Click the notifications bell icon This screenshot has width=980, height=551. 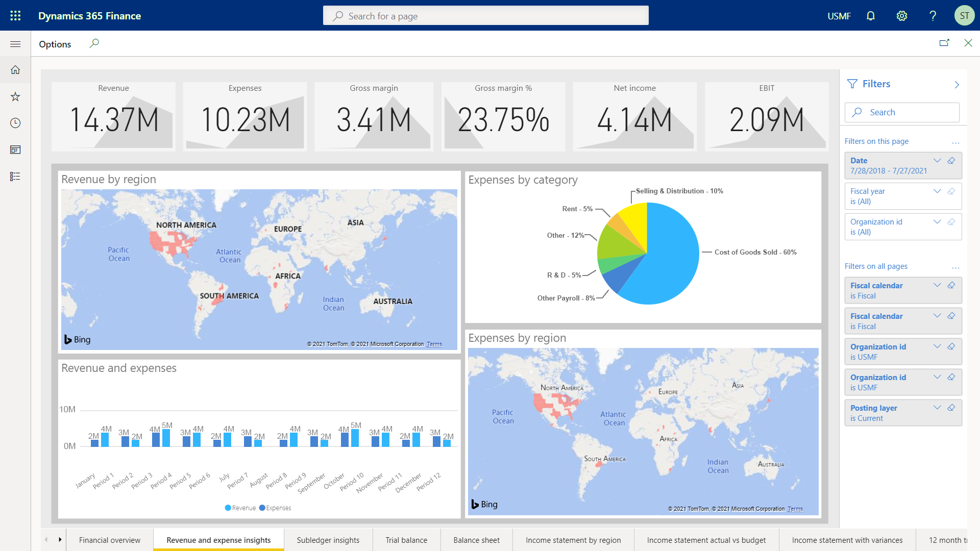tap(871, 16)
